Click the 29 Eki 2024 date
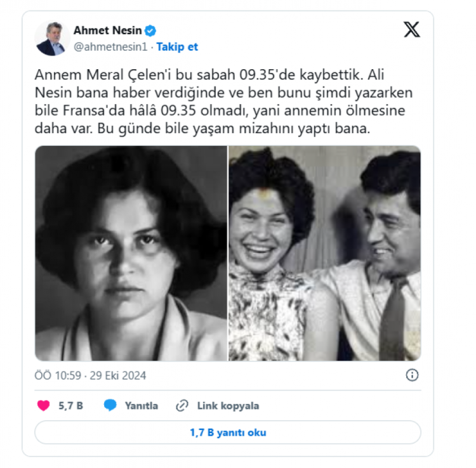 (118, 375)
